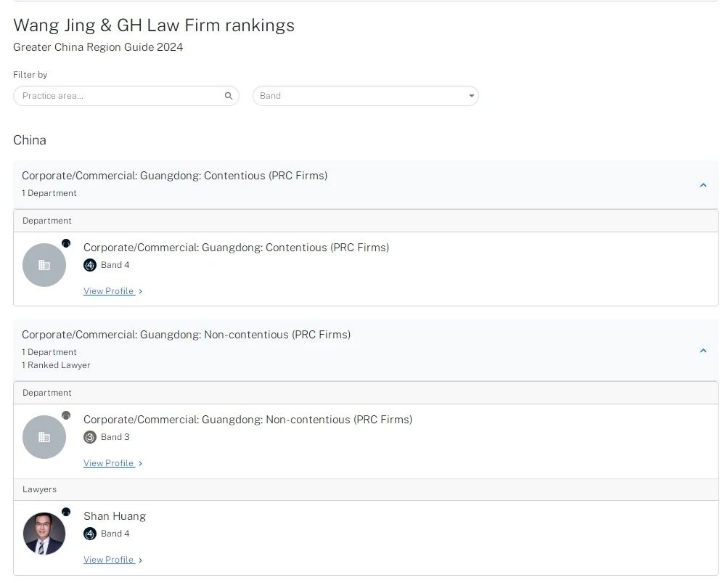Image resolution: width=728 pixels, height=583 pixels.
Task: Click the 'Wang Jing & GH Law Firm rankings' heading
Action: (154, 25)
